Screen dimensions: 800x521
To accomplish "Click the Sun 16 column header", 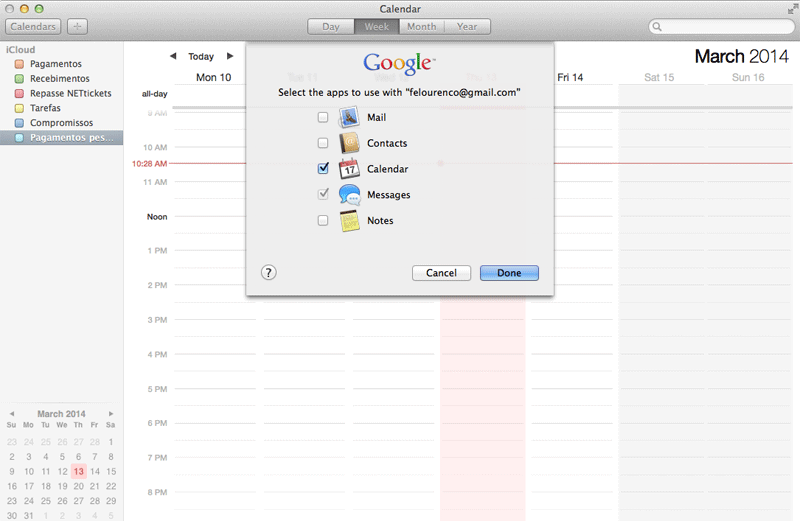I will pos(748,77).
